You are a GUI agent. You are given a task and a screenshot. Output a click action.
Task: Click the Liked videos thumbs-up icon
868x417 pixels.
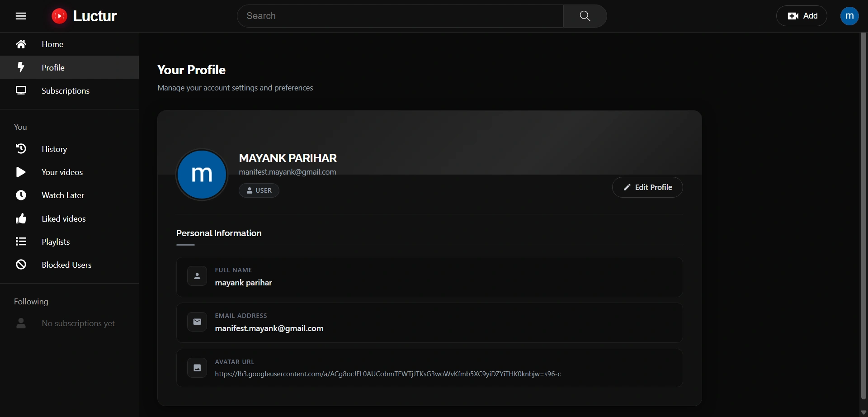pyautogui.click(x=21, y=219)
